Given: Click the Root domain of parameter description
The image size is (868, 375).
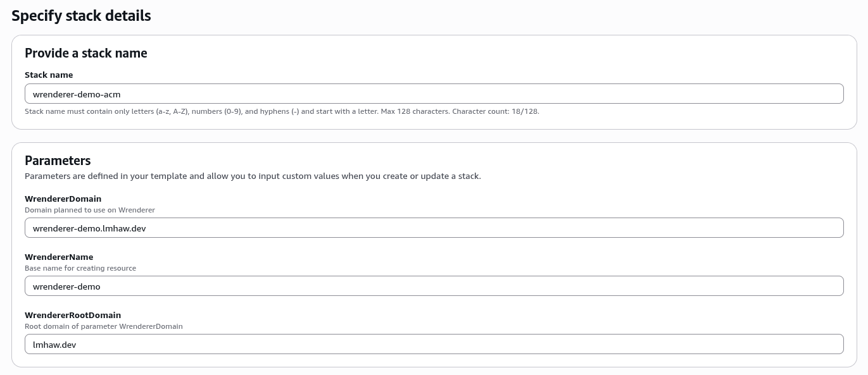Looking at the screenshot, I should point(103,326).
